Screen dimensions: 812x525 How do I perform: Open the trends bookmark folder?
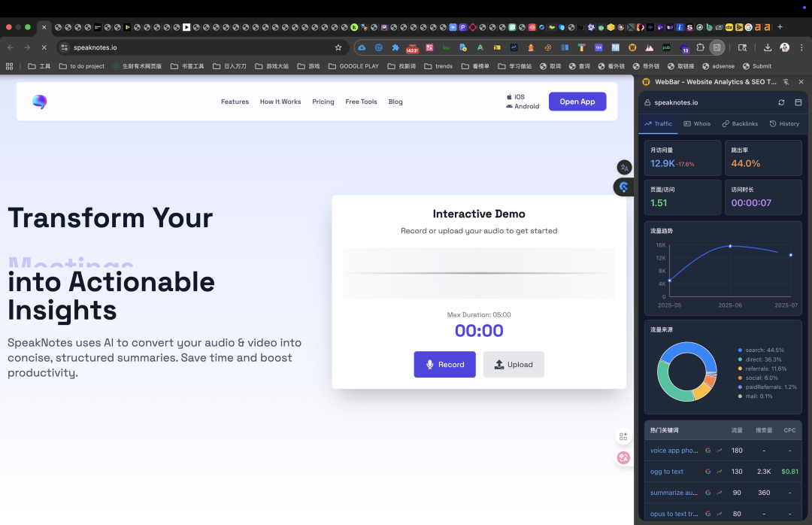pyautogui.click(x=438, y=66)
